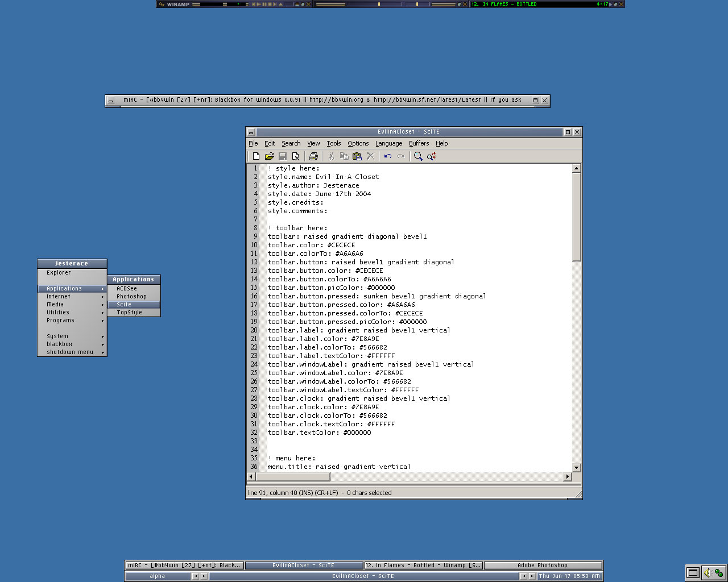Image resolution: width=728 pixels, height=582 pixels.
Task: Select Scite in the Applications submenu
Action: tap(134, 305)
